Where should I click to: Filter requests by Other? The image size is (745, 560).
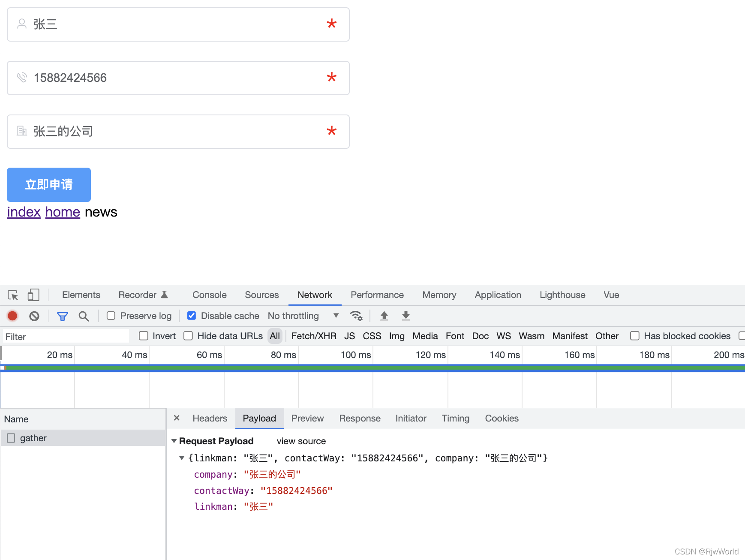pos(607,336)
